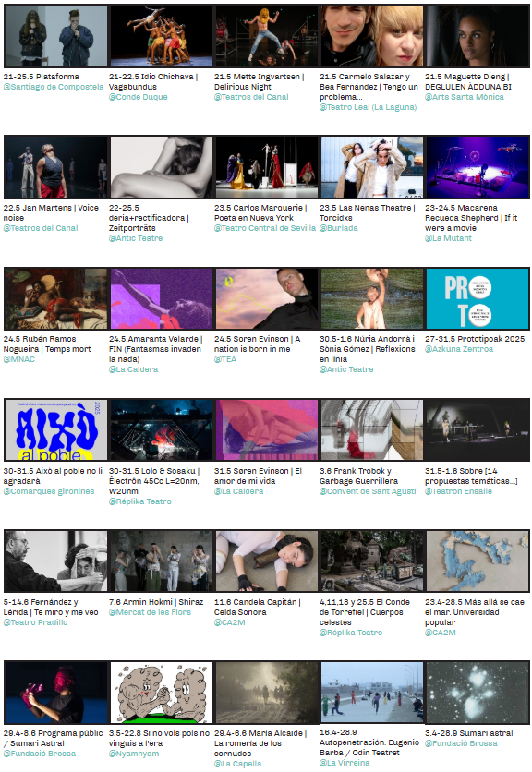Open the deria+rectificadora Zeitporträts thumbnail
The image size is (532, 772).
161,167
